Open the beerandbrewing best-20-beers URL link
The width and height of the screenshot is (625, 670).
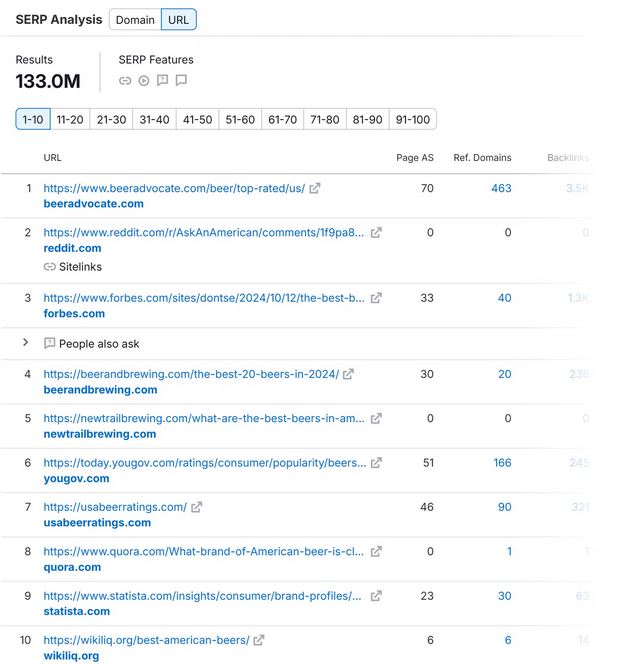[x=191, y=374]
